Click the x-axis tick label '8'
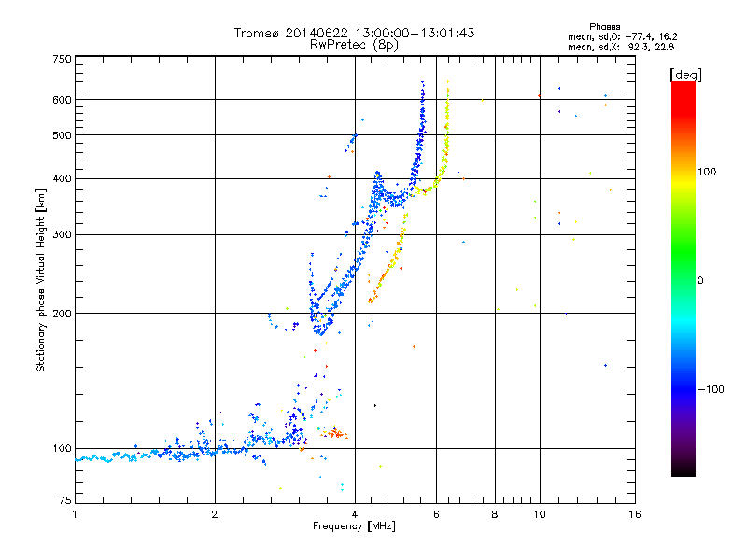This screenshot has width=747, height=560. point(495,514)
